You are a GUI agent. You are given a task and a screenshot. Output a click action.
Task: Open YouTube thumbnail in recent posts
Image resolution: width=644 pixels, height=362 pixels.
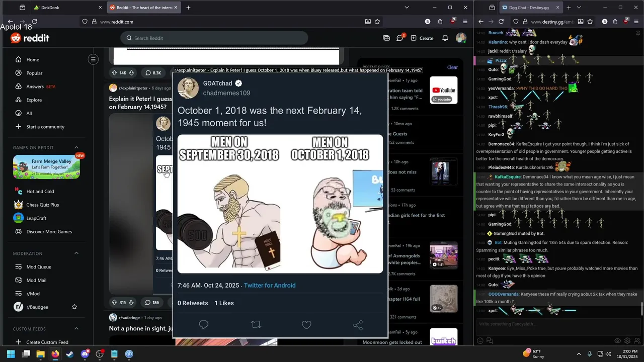(444, 90)
